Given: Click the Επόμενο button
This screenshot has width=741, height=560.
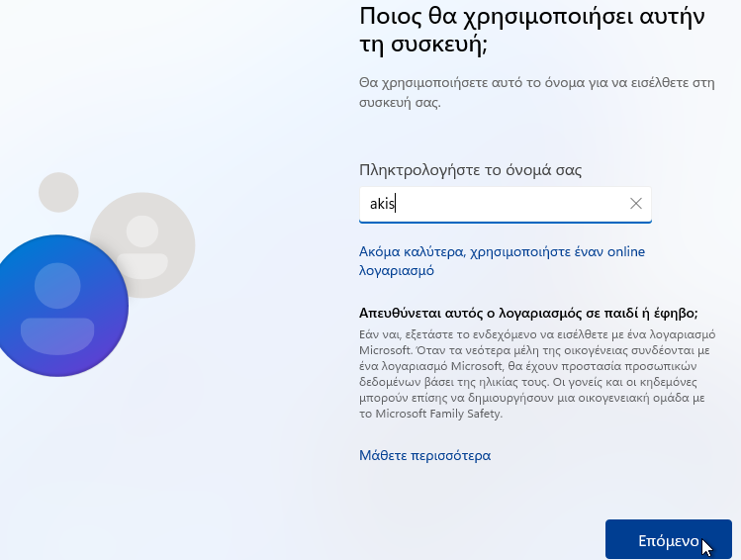Looking at the screenshot, I should point(668,540).
